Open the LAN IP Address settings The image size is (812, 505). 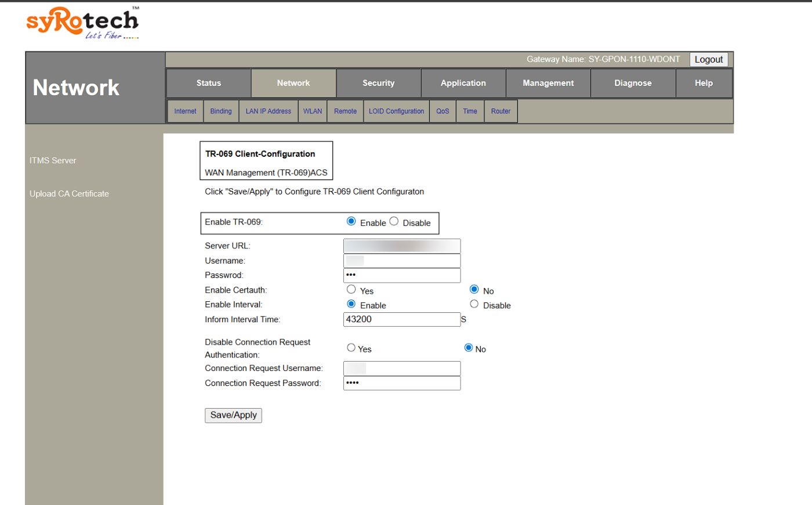click(268, 111)
